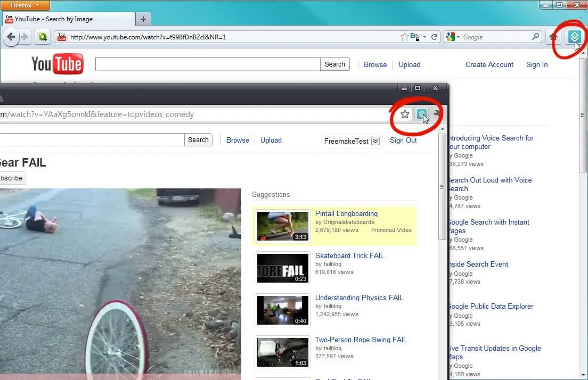The height and width of the screenshot is (380, 588).
Task: Reload the page using the reload icon
Action: [x=435, y=37]
